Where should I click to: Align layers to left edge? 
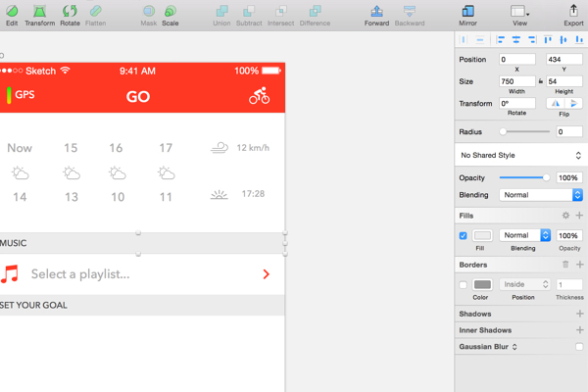tap(500, 39)
